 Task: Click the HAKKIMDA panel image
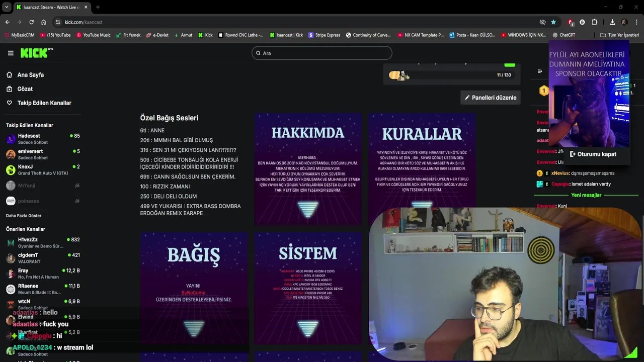(x=308, y=169)
